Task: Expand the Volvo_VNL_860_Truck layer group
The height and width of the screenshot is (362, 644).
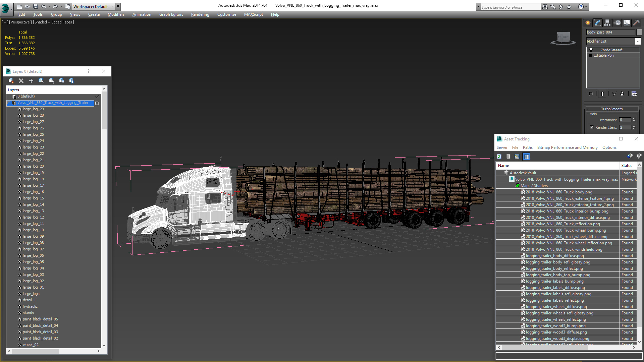Action: (9, 103)
